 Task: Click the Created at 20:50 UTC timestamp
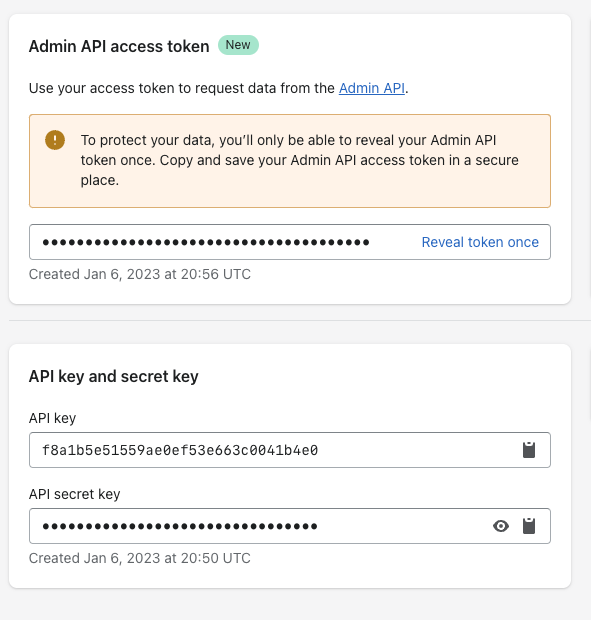click(x=140, y=558)
